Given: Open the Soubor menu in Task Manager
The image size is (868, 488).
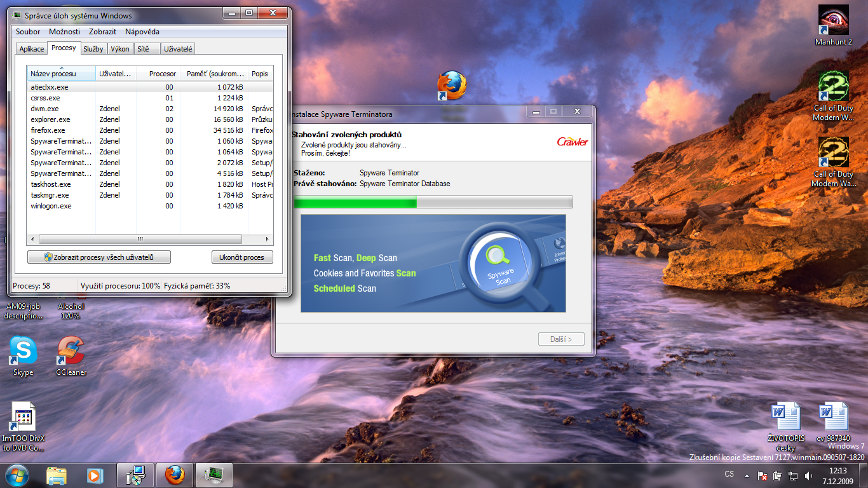Looking at the screenshot, I should [28, 32].
